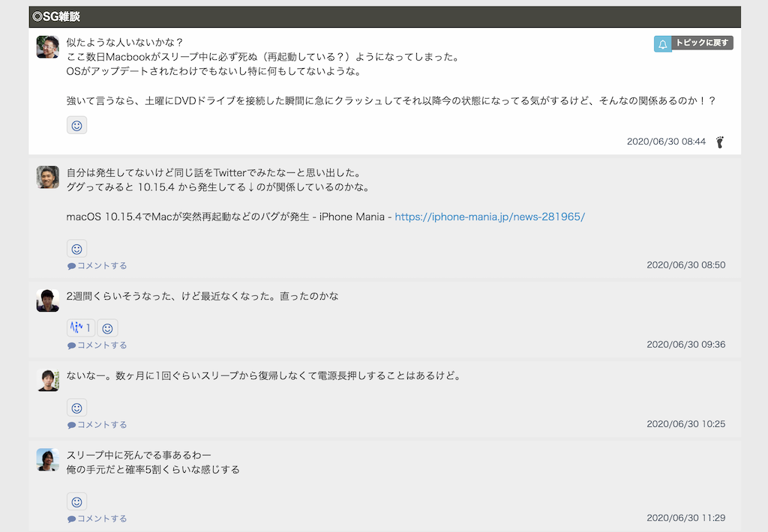Click コメントする under the 11:29 reply
Image resolution: width=768 pixels, height=532 pixels.
pos(101,519)
